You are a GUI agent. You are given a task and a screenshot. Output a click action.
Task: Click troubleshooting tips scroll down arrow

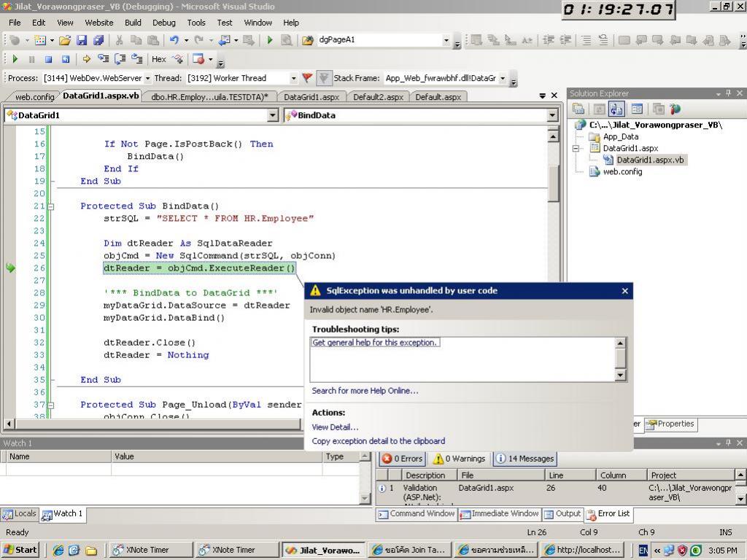(620, 376)
